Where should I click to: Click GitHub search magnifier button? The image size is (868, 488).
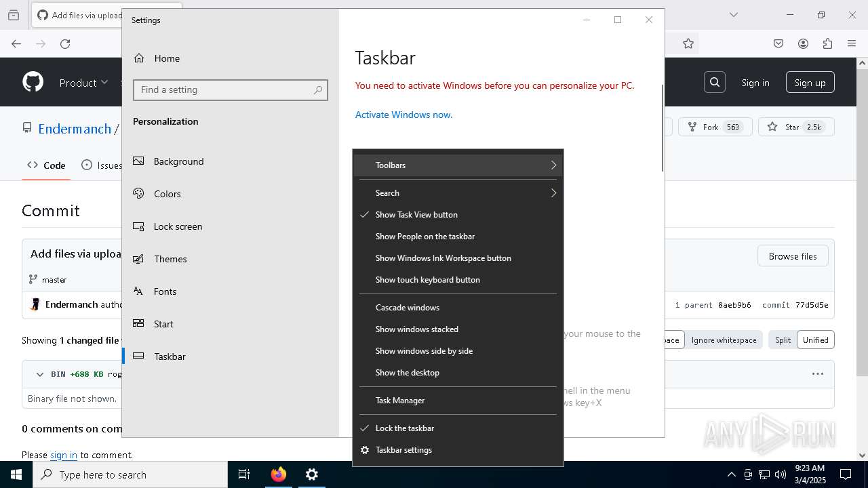pos(715,82)
